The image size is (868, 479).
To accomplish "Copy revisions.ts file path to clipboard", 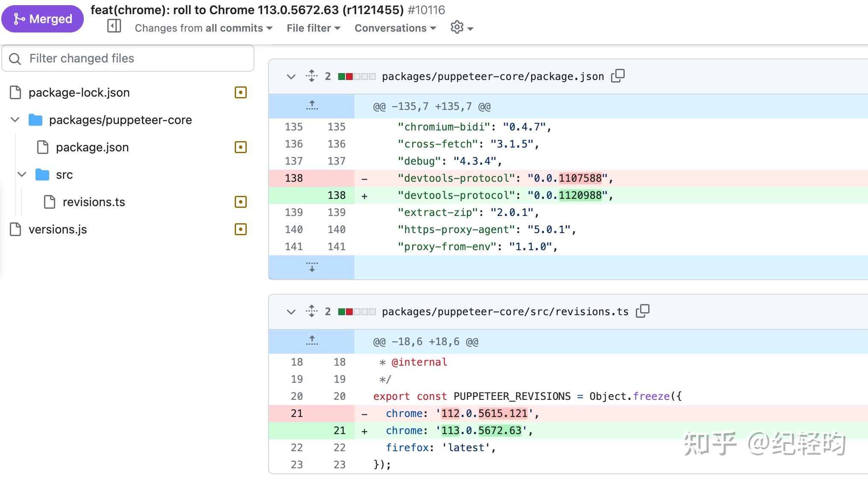I will click(x=642, y=311).
